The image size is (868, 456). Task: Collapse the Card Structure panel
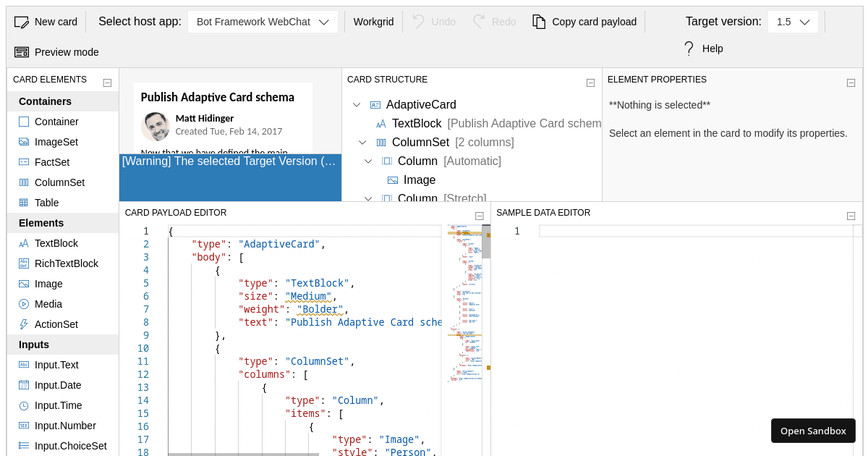(x=590, y=83)
